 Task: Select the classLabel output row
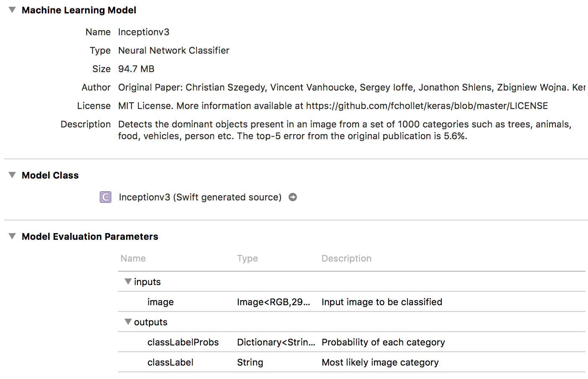pyautogui.click(x=170, y=362)
